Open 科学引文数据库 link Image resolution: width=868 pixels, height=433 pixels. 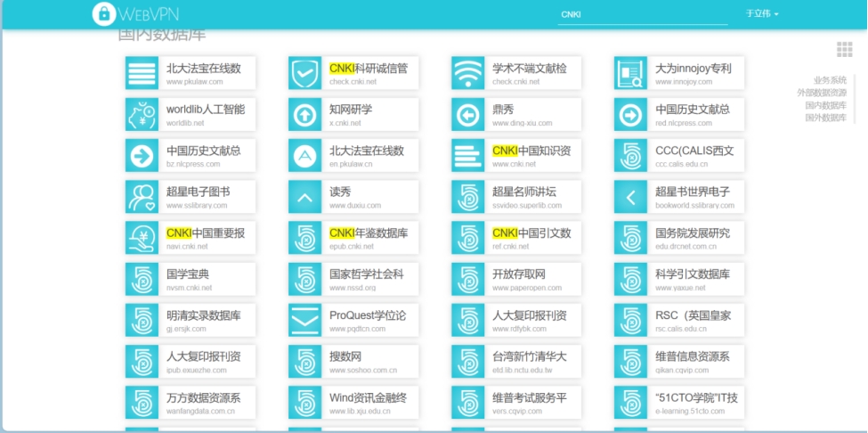(679, 279)
